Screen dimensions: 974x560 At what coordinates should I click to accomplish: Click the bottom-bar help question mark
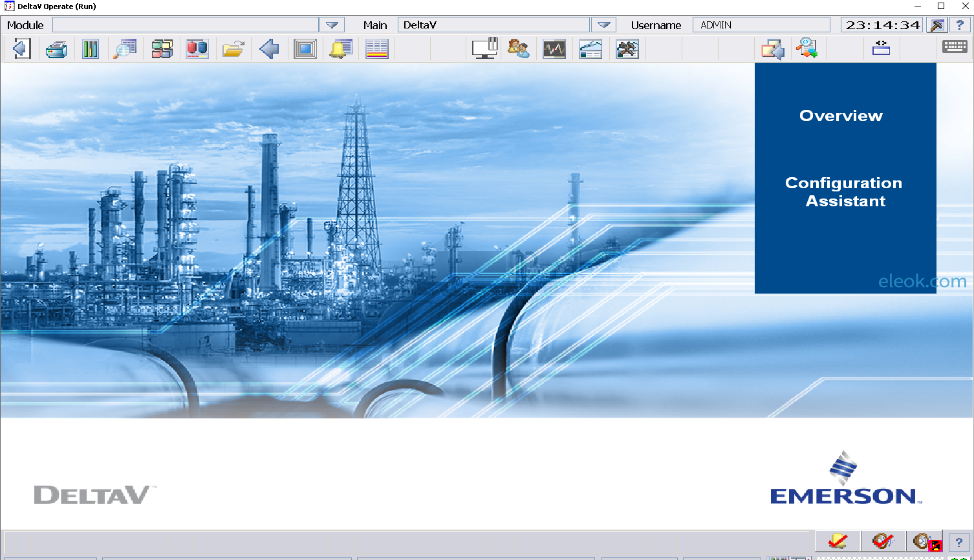959,543
